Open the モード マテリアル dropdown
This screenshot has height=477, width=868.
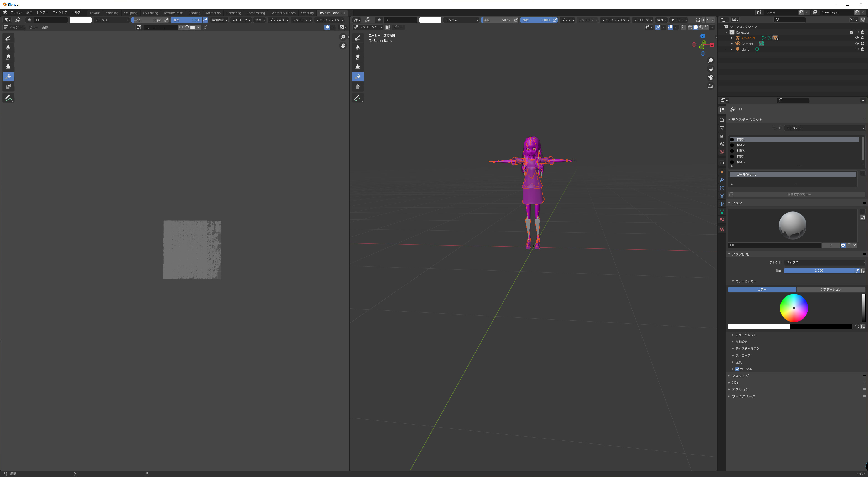(x=824, y=128)
